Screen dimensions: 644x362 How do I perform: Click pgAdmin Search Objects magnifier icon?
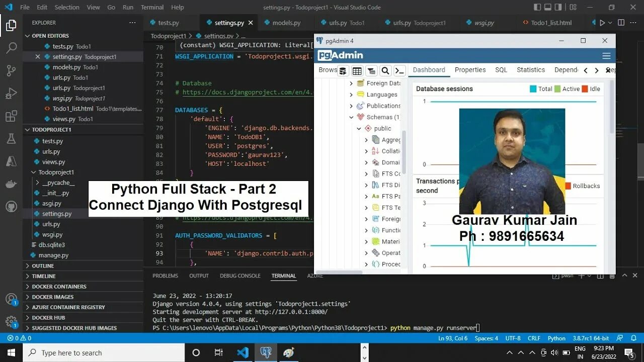385,71
